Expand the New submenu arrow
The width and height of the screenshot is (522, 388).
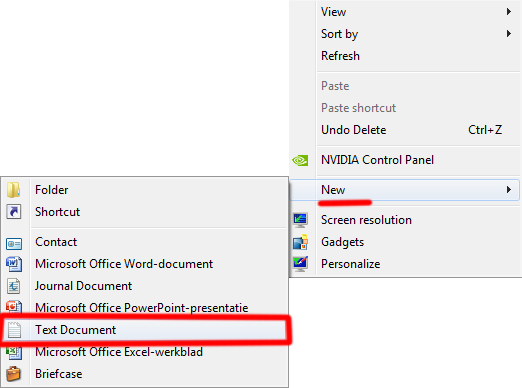(509, 190)
